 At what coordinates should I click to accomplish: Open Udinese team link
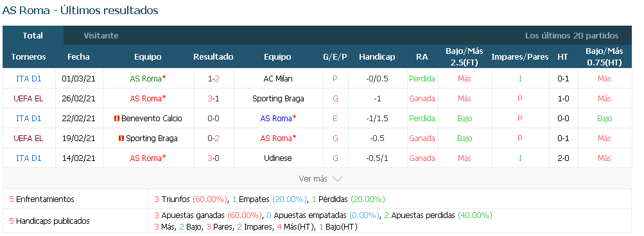pos(277,158)
